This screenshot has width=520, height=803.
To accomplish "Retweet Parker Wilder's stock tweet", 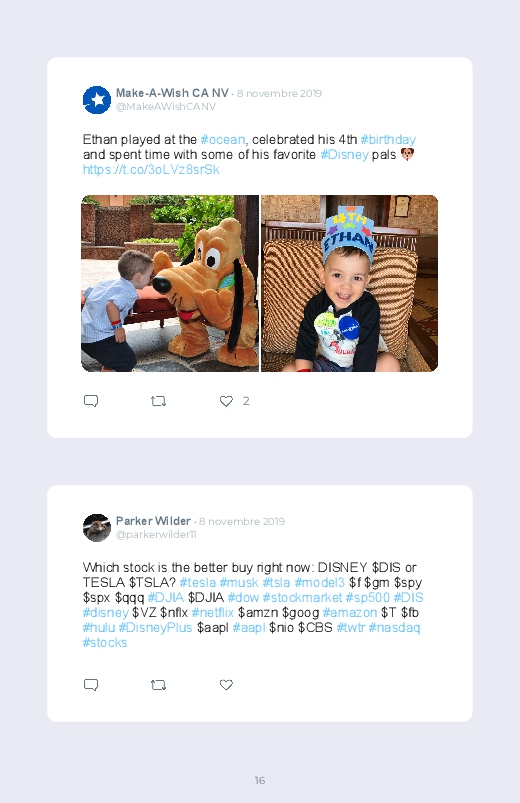I will [x=158, y=685].
